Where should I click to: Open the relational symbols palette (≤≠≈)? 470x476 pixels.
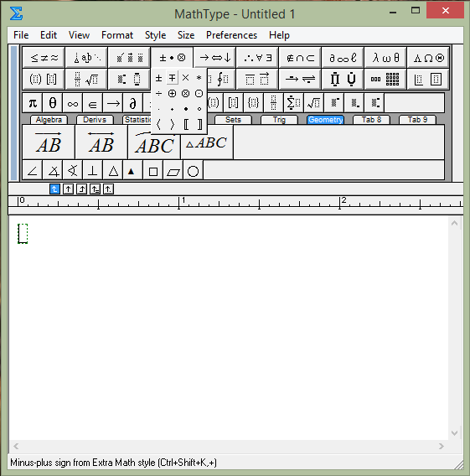click(x=44, y=57)
